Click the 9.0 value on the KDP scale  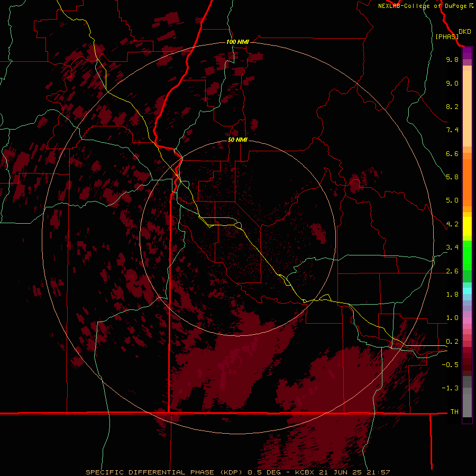pyautogui.click(x=452, y=83)
